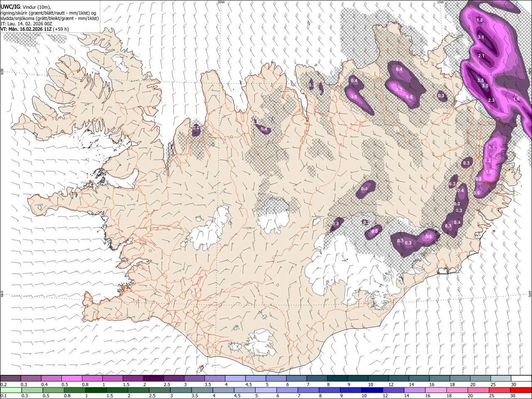
Task: Click the 'VT: Mán. 16.02.2026 11Z (+59 h)' line
Action: coord(35,29)
